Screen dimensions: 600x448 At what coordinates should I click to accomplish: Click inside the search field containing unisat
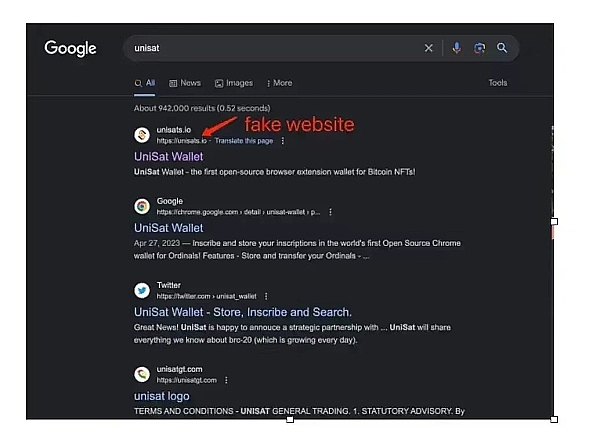click(x=270, y=48)
